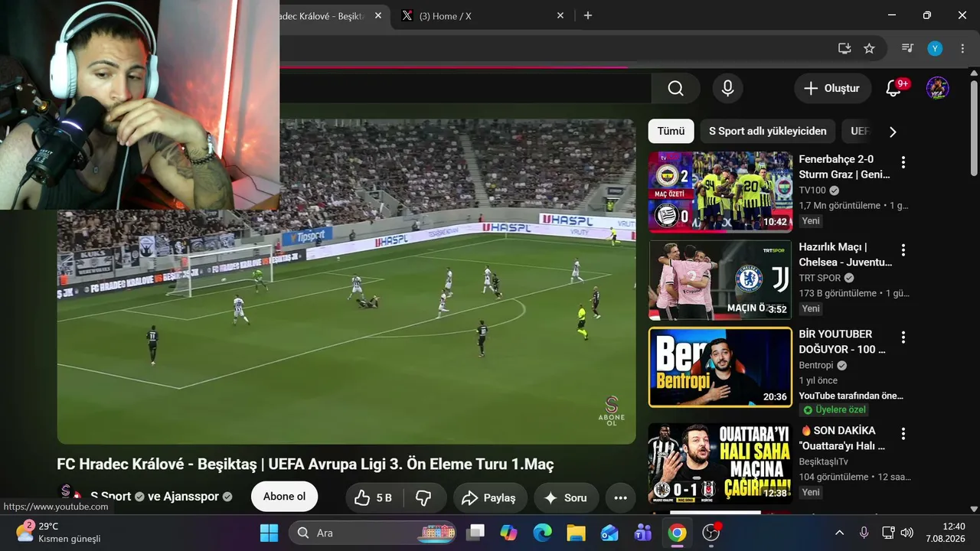Open the Bentropi video thumbnail

pos(720,367)
